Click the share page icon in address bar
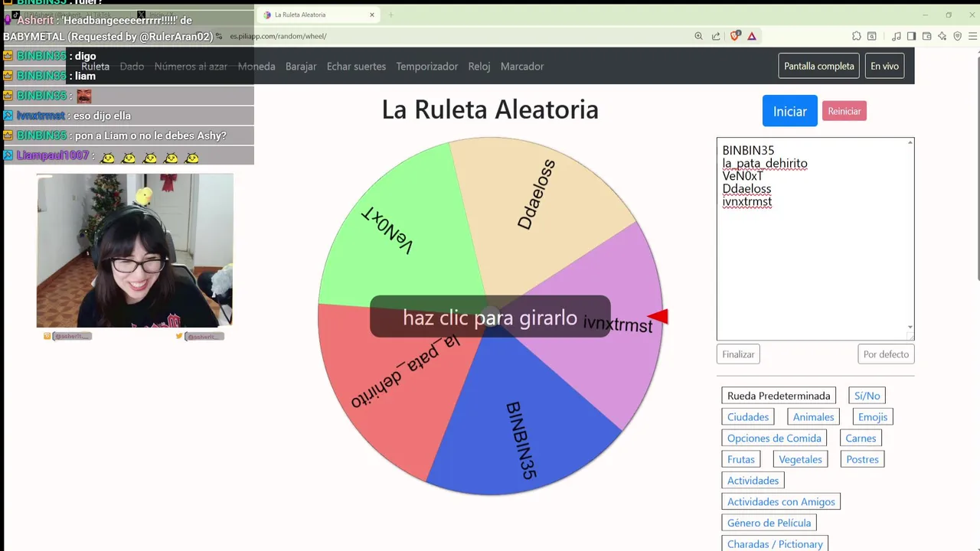 (x=716, y=36)
